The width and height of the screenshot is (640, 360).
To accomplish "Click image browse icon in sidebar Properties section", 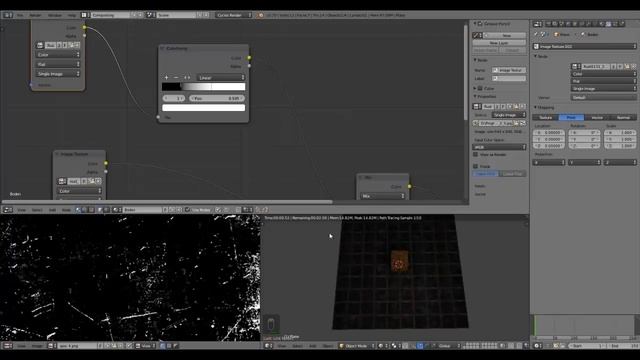I will (477, 107).
